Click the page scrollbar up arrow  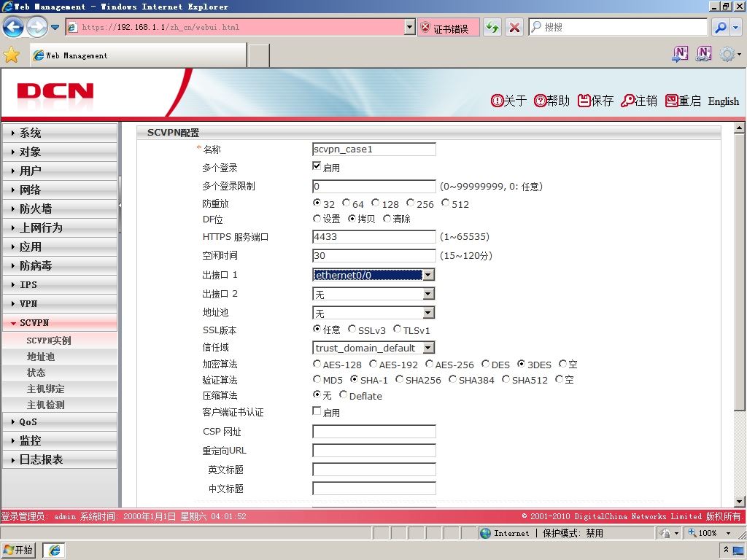(739, 128)
